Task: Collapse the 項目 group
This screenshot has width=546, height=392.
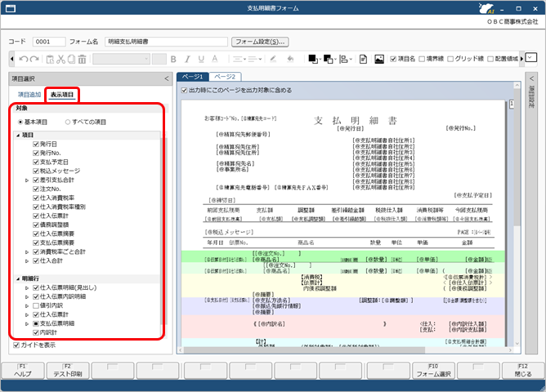Action: tap(18, 136)
